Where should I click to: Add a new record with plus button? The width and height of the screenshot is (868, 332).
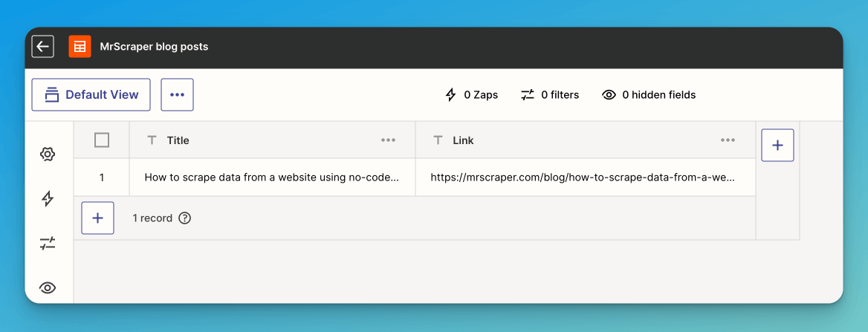[98, 218]
